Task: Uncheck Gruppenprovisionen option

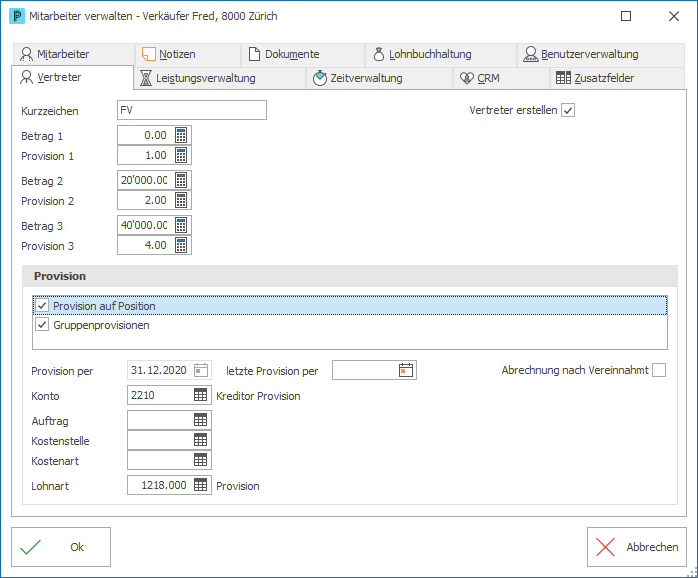Action: pyautogui.click(x=42, y=325)
